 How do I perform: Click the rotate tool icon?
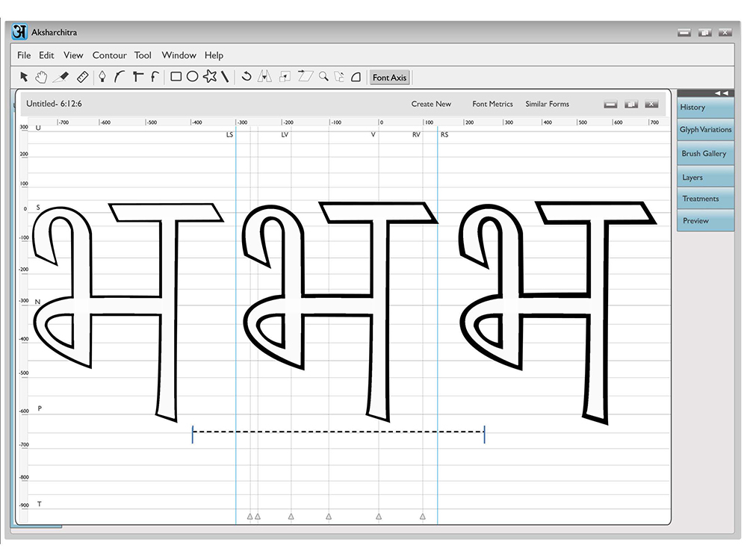point(247,76)
